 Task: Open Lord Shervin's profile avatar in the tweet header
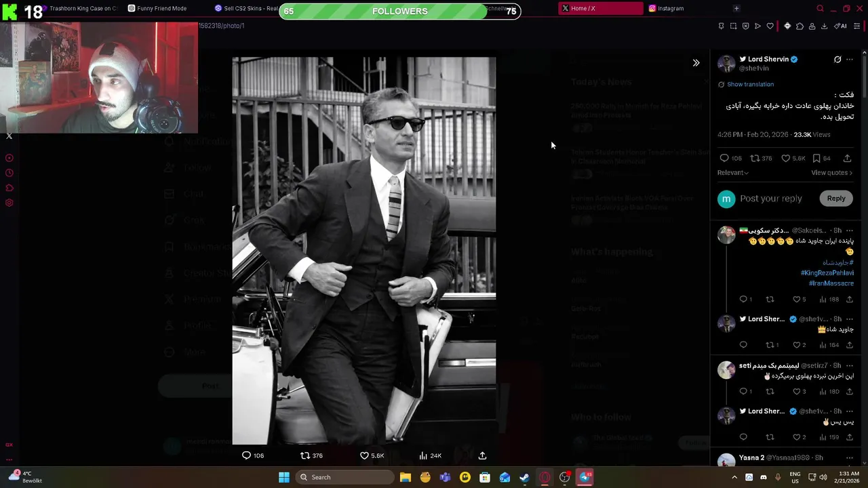click(x=726, y=64)
